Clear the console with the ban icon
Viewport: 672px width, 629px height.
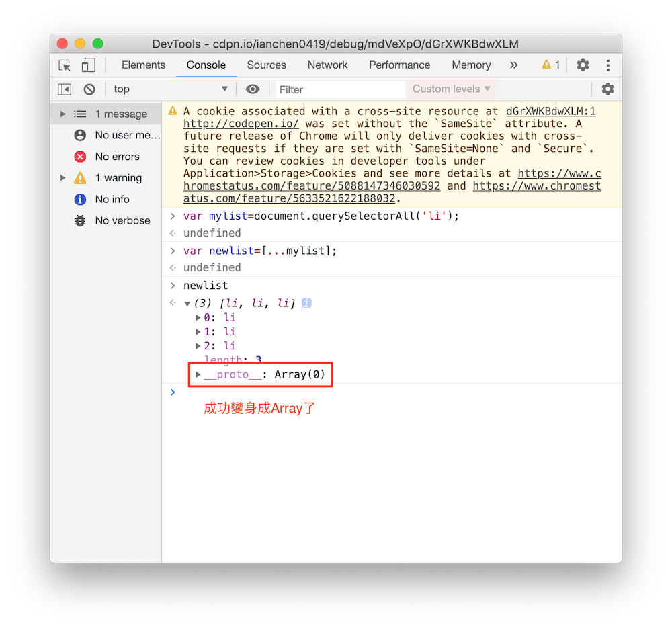[89, 89]
